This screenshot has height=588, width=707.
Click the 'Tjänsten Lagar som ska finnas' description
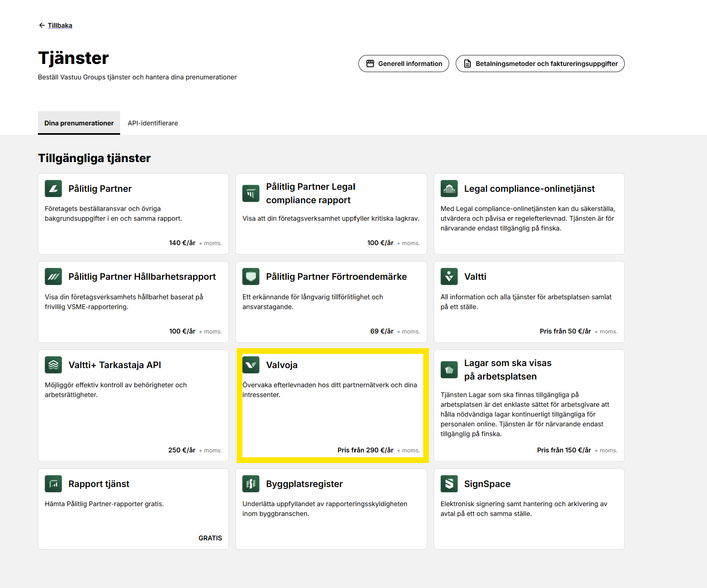[x=525, y=414]
